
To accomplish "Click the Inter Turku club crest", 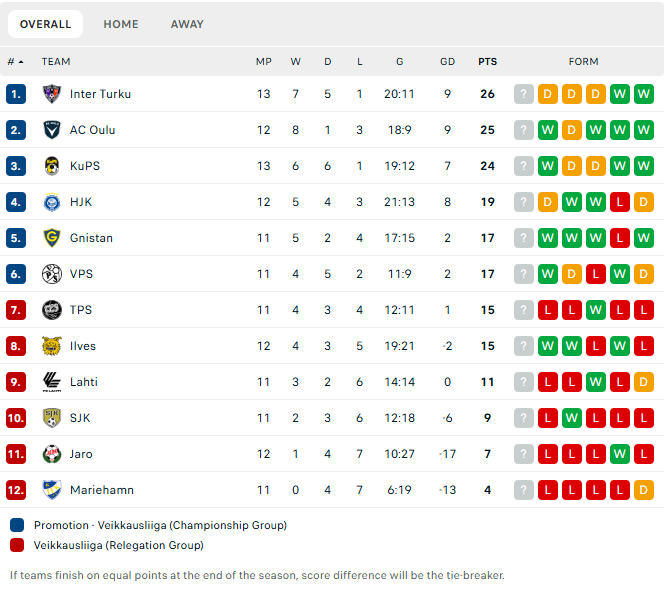I will pyautogui.click(x=52, y=94).
